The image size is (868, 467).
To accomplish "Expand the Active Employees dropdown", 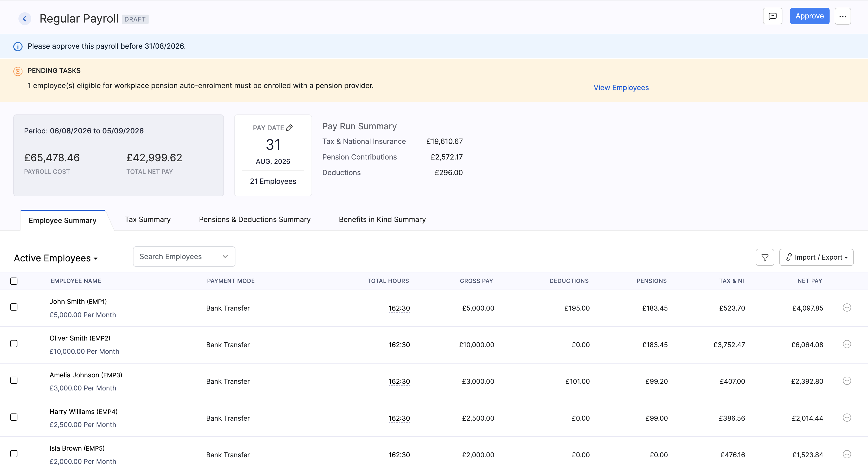I will point(56,258).
